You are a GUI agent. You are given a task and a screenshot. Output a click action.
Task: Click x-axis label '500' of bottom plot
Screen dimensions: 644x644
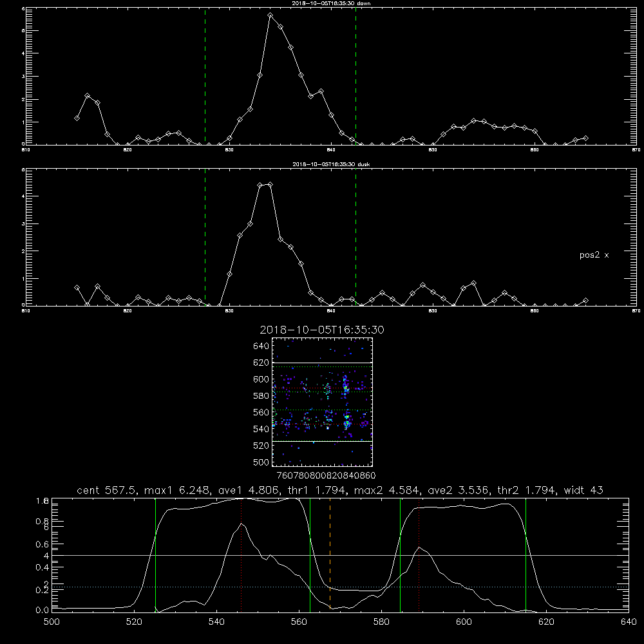(52, 622)
